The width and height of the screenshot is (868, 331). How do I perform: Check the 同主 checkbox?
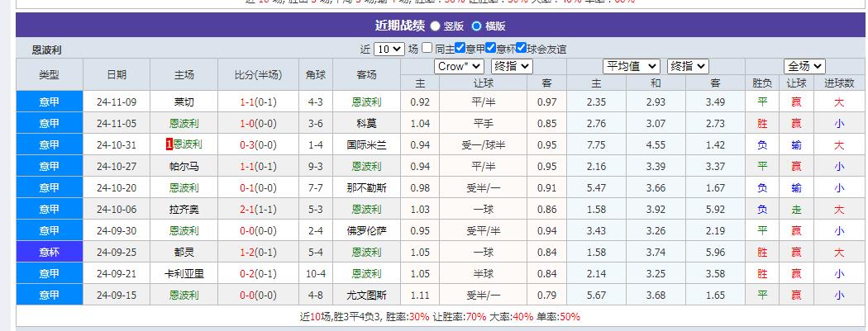coord(428,48)
